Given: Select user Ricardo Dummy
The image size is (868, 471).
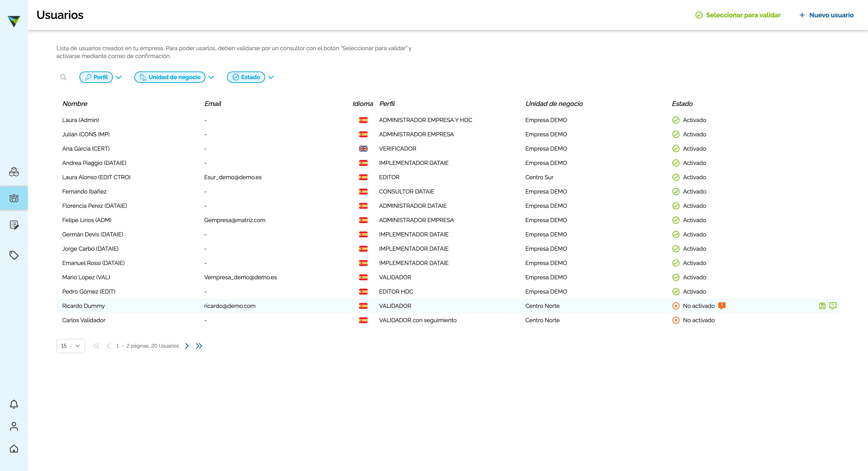Looking at the screenshot, I should [x=83, y=306].
